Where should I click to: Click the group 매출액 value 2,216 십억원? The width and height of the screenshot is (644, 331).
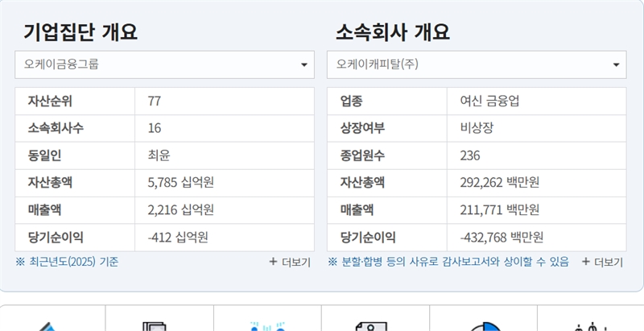click(180, 210)
